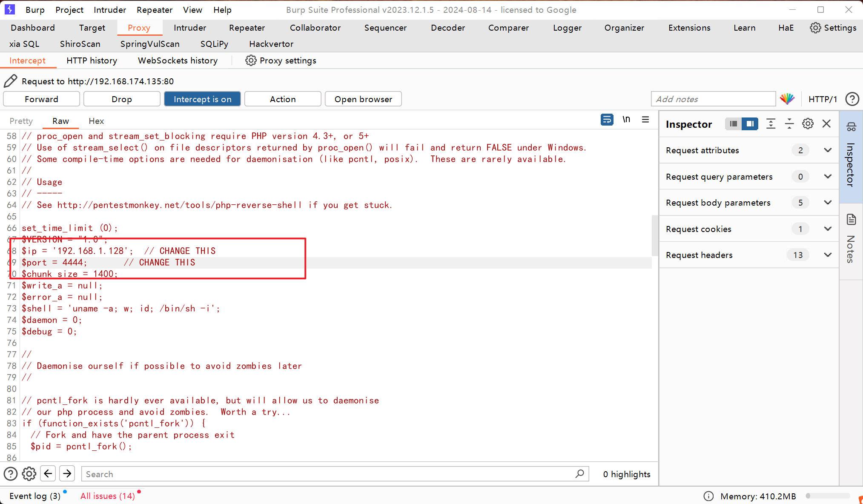Viewport: 863px width, 504px height.
Task: Click Open browser button
Action: [363, 99]
